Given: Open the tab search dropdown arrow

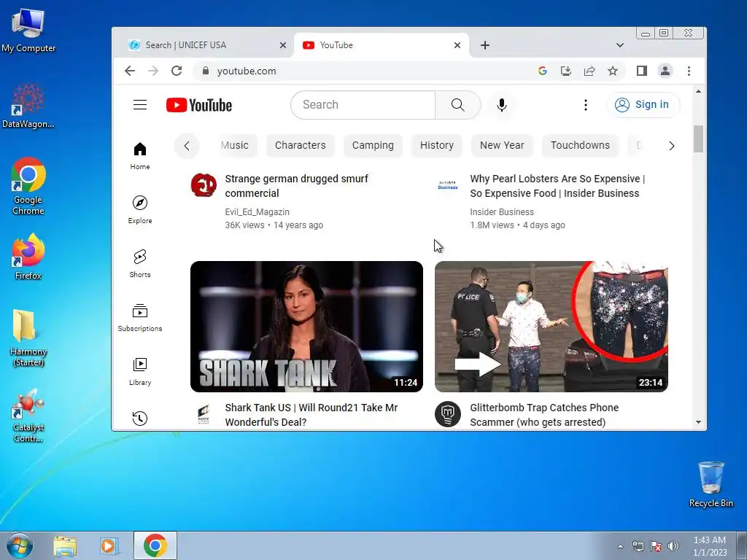Looking at the screenshot, I should (x=620, y=45).
